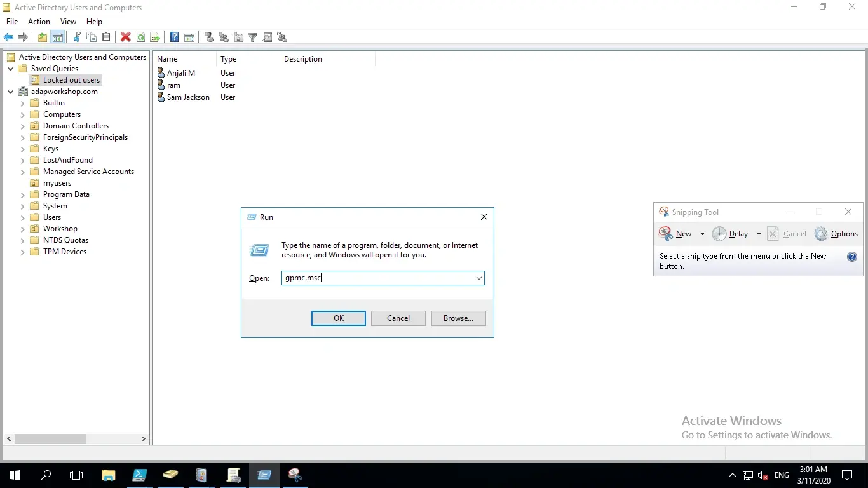The width and height of the screenshot is (868, 488).
Task: Open the Help menu
Action: tap(94, 22)
